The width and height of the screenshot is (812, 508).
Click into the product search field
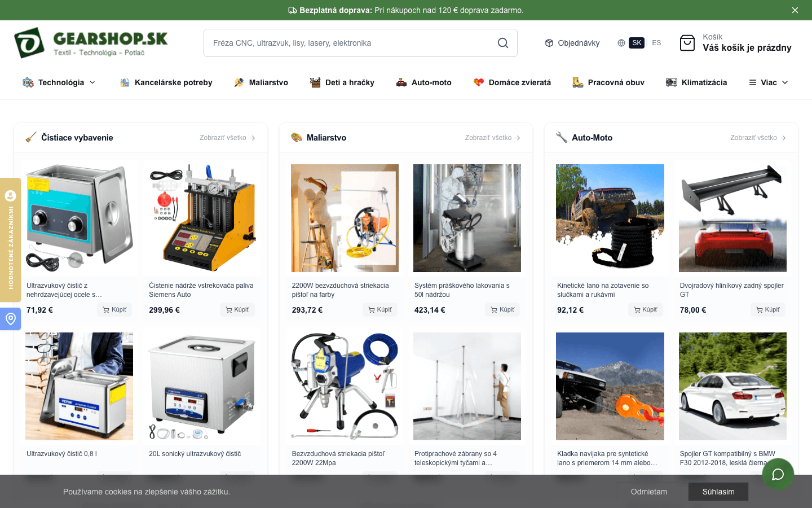click(x=350, y=43)
